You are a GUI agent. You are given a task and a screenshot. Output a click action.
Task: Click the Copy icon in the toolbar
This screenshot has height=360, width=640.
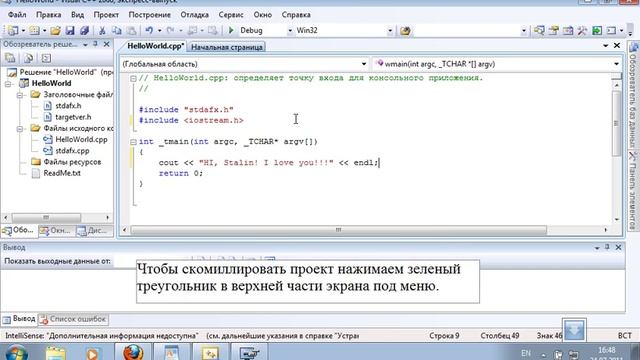[117, 31]
